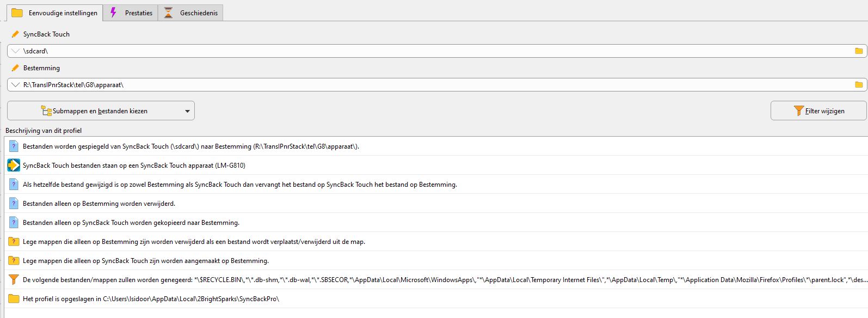Click the folder icon on Eenvoudige instellingen tab

pos(17,13)
